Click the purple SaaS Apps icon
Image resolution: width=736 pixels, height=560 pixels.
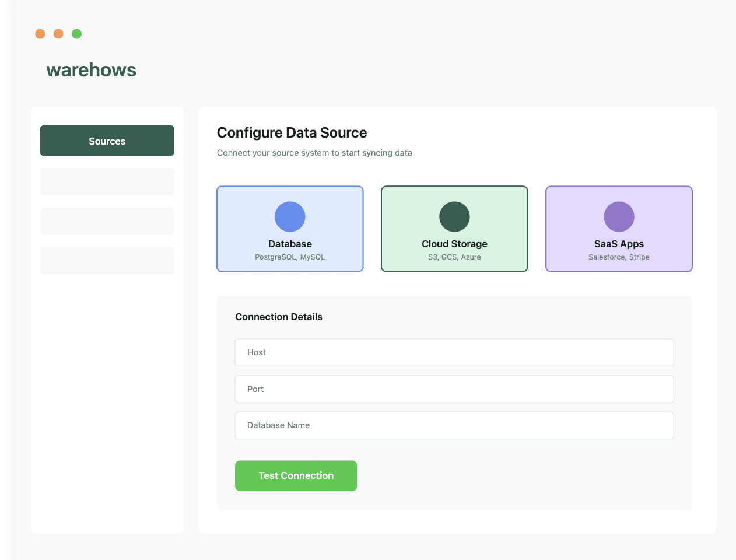pyautogui.click(x=619, y=217)
